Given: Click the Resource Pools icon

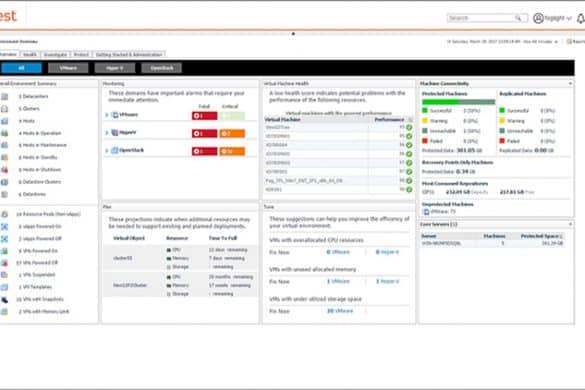Looking at the screenshot, I should (x=4, y=214).
